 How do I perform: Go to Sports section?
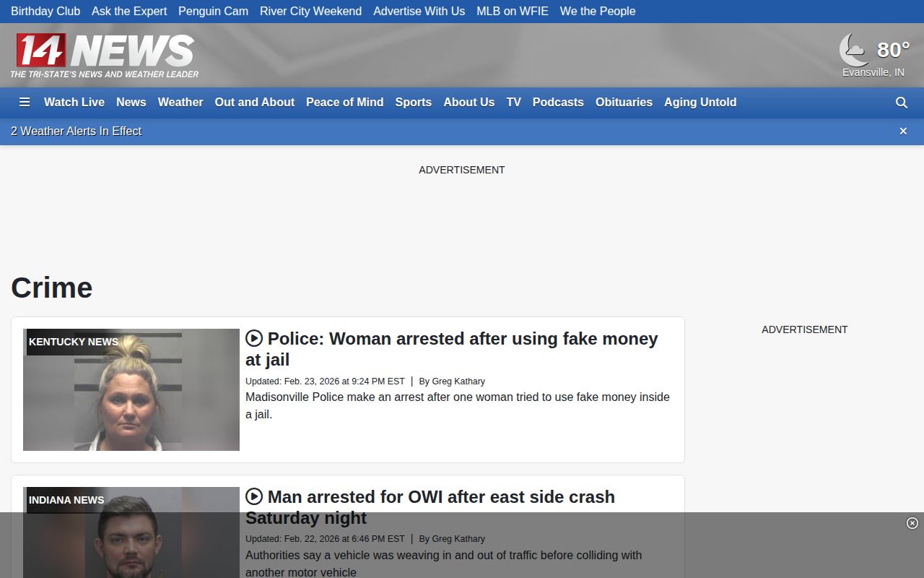pyautogui.click(x=414, y=103)
